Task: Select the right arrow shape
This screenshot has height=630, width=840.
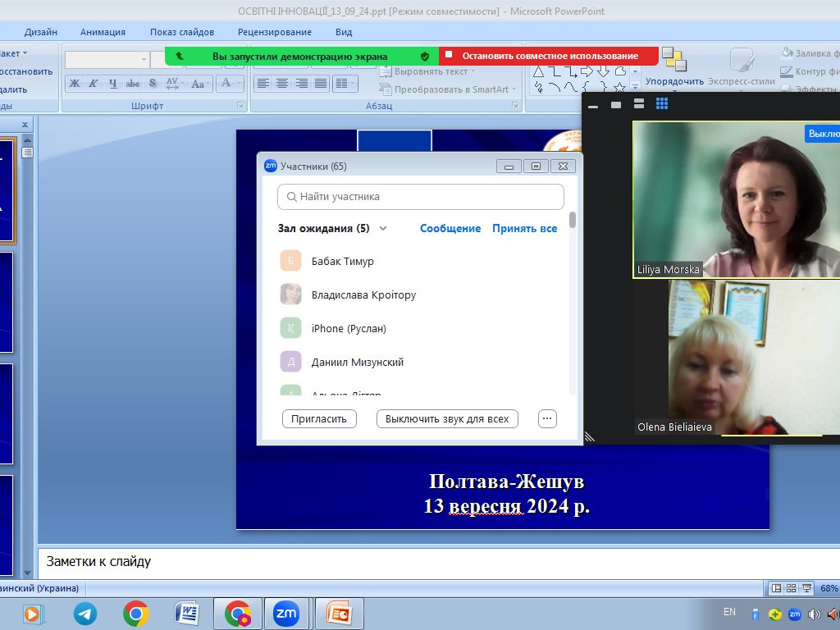Action: click(587, 71)
